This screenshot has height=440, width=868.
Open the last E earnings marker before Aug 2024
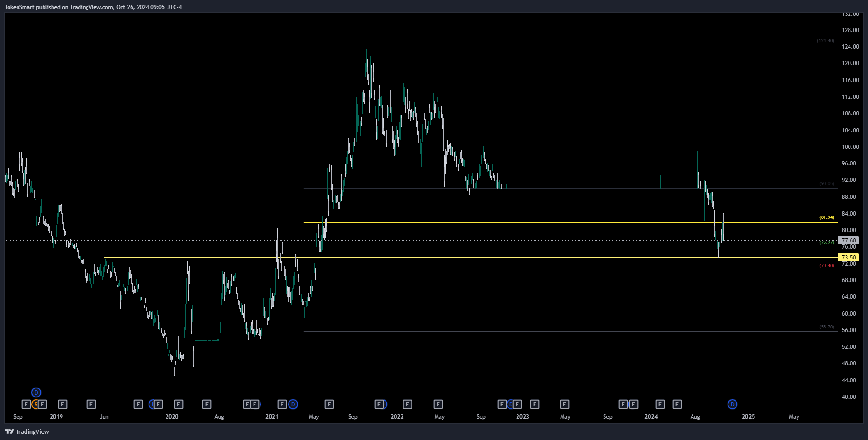[677, 405]
